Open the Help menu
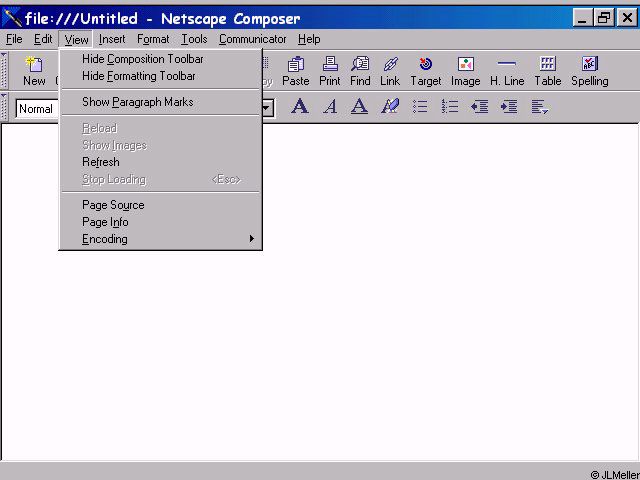 (x=309, y=39)
